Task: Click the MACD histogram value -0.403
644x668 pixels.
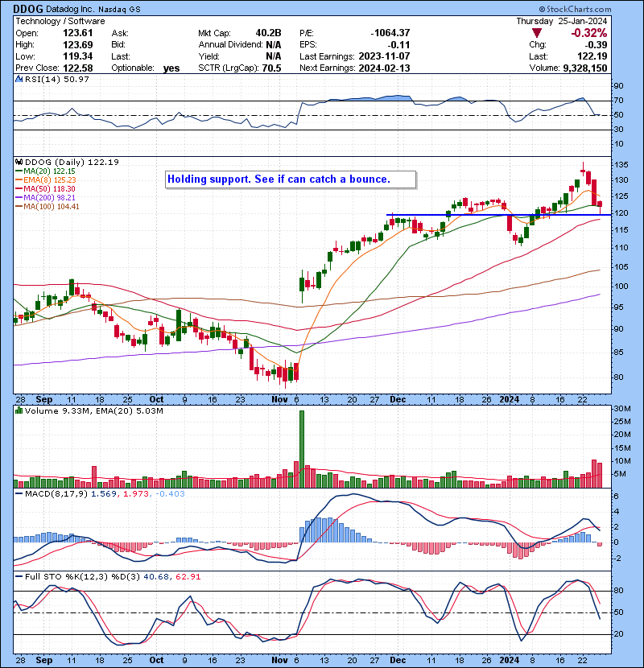Action: click(x=170, y=494)
